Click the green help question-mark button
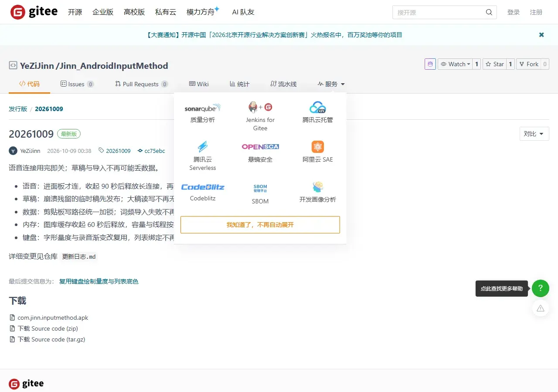Viewport: 558px width, 392px height. point(541,288)
